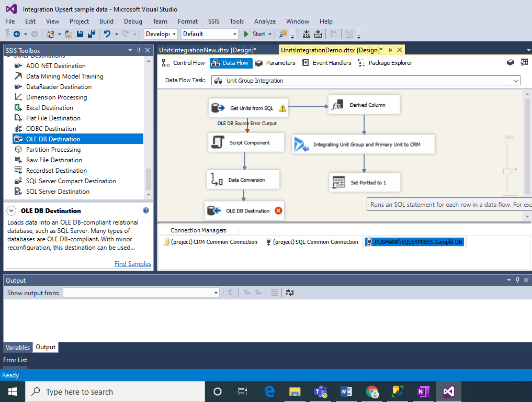This screenshot has width=532, height=402.
Task: Open the Data Flow Task dropdown
Action: [x=515, y=81]
